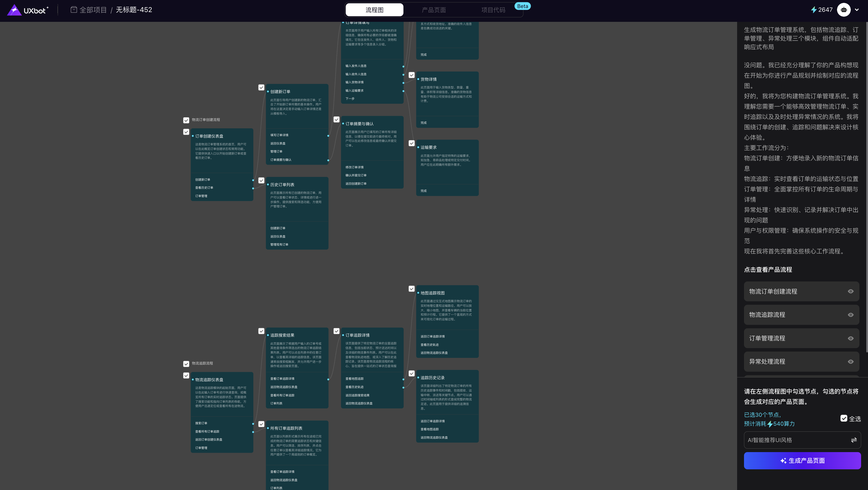Click eye icon for 订单管理流程

pyautogui.click(x=850, y=338)
